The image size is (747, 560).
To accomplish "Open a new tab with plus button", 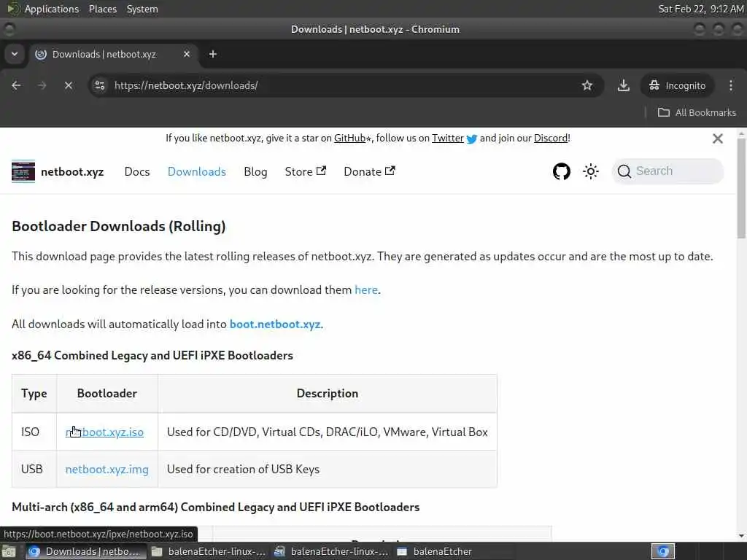I will coord(213,54).
